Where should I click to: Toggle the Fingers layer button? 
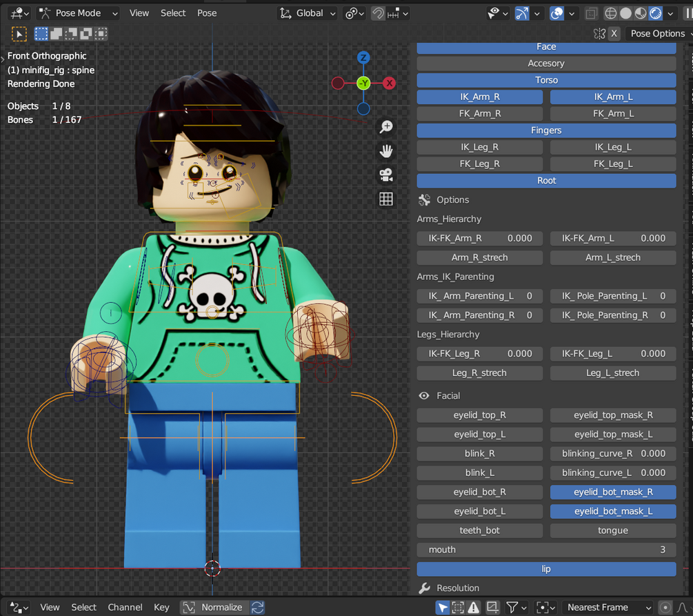click(546, 130)
